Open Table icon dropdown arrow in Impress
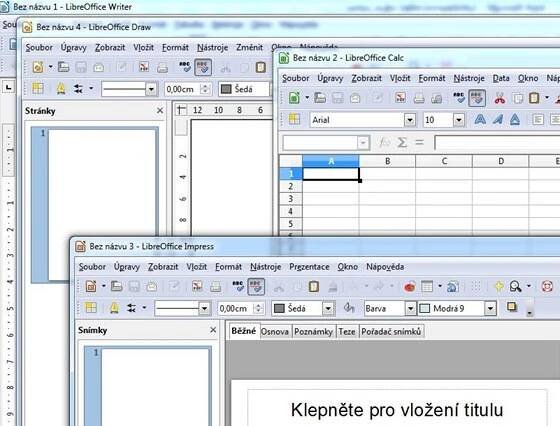The height and width of the screenshot is (426, 560). point(440,286)
